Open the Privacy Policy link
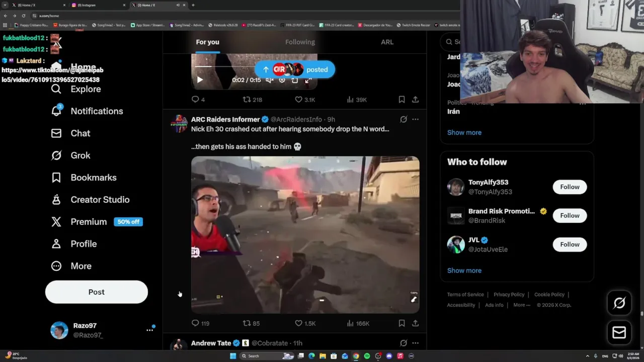Screen dimensions: 644x362 point(509,295)
